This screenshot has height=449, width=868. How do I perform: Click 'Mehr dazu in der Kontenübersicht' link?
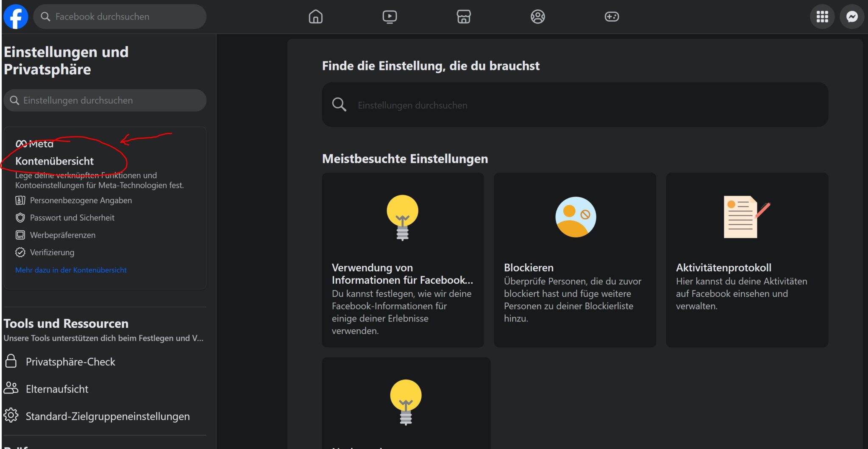(x=71, y=270)
